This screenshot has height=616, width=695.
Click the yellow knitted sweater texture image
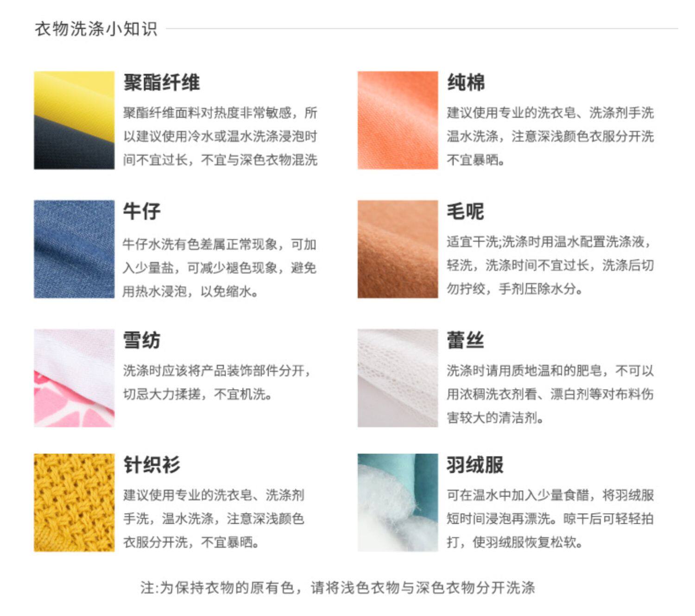[74, 503]
